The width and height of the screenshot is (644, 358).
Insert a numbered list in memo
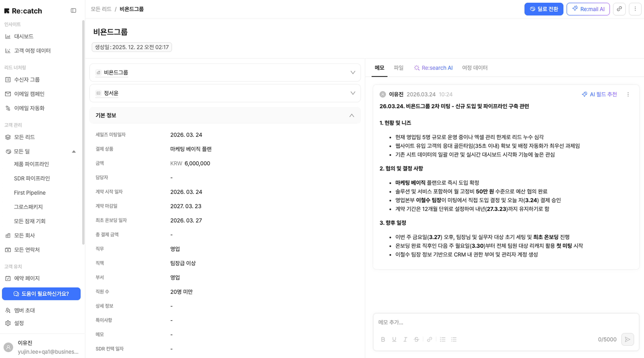click(x=443, y=339)
